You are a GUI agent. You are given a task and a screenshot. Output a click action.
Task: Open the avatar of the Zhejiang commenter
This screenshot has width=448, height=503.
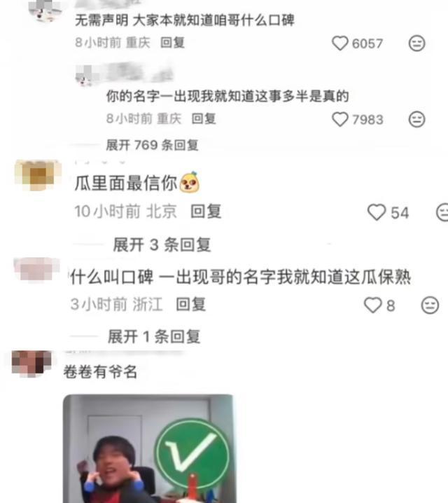coord(36,269)
